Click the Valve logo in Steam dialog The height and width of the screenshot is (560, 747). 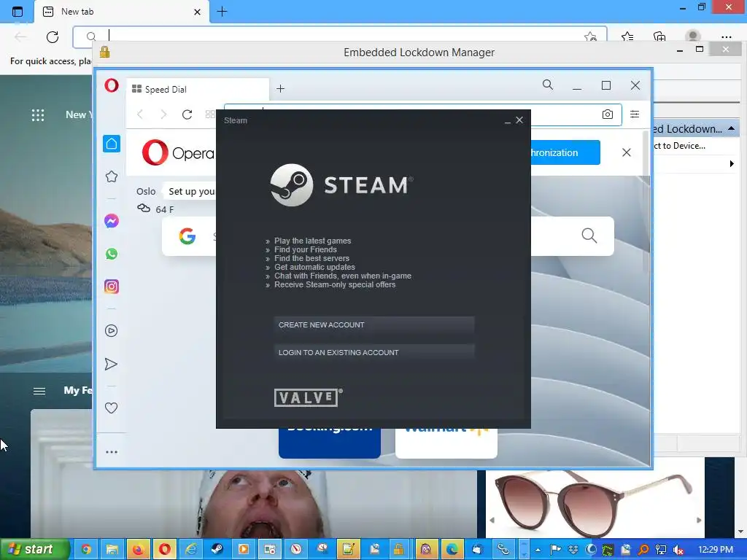309,397
